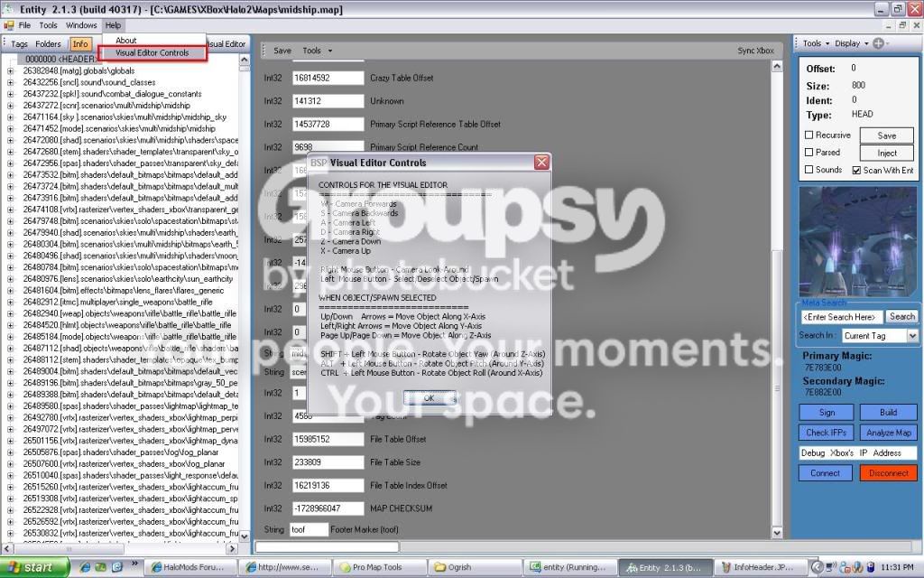Screen dimensions: 924x578
Task: Enable the Parsed checkbox
Action: [x=809, y=152]
